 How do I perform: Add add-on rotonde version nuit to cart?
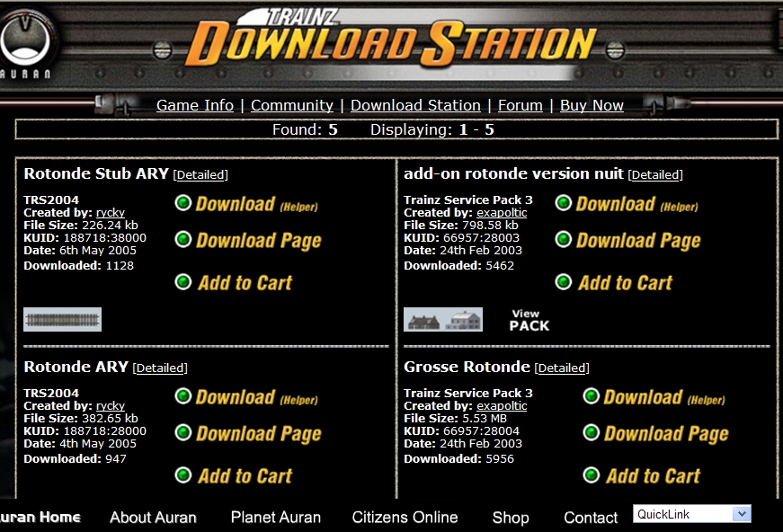pos(614,282)
